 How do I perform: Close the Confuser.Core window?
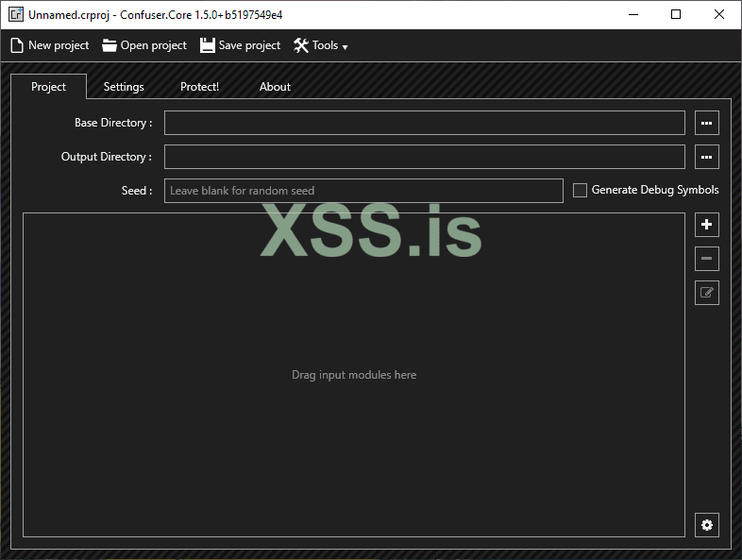pos(718,14)
